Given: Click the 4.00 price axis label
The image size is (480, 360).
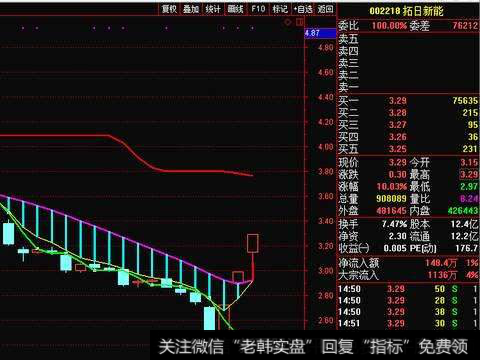Looking at the screenshot, I should pos(325,147).
